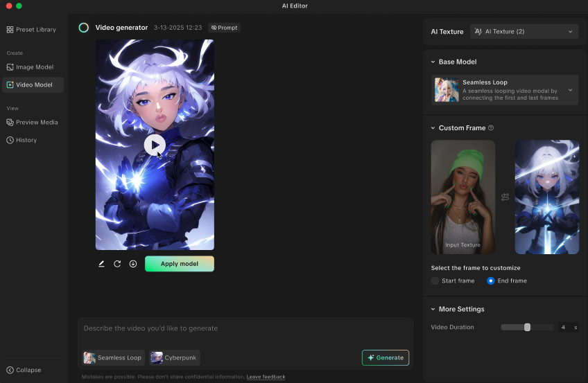Open the Preset Library
The height and width of the screenshot is (383, 588).
(x=31, y=30)
